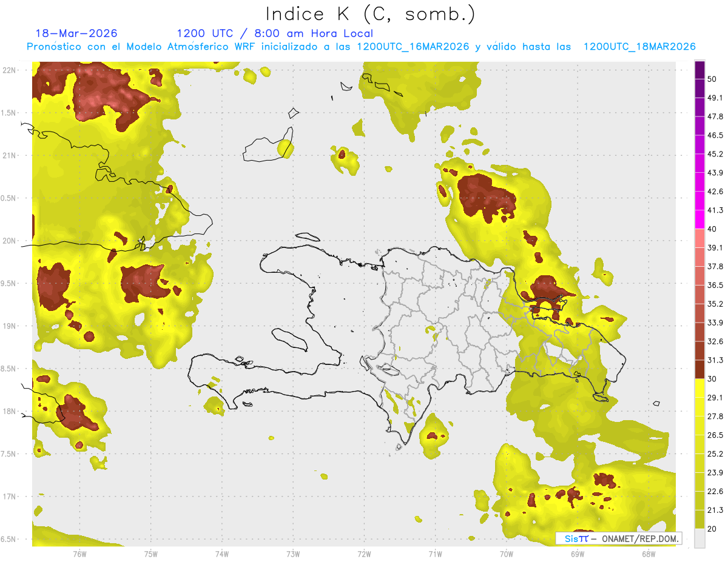Select the magenta legend band between 40 and 41.3
This screenshot has height=562, width=728.
[699, 219]
